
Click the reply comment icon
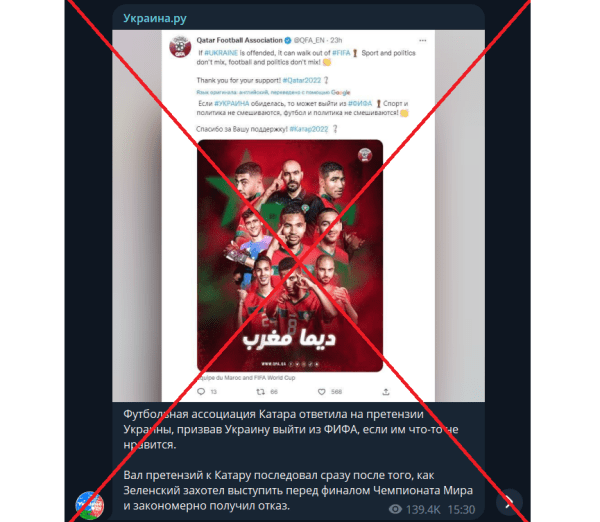201,392
